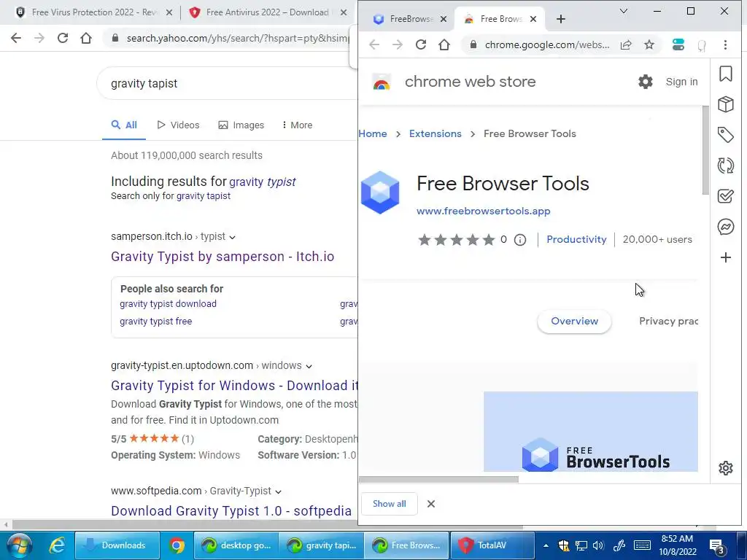Open Download Gravity Typist 1.0 softpedia result
This screenshot has width=747, height=560.
[x=231, y=511]
